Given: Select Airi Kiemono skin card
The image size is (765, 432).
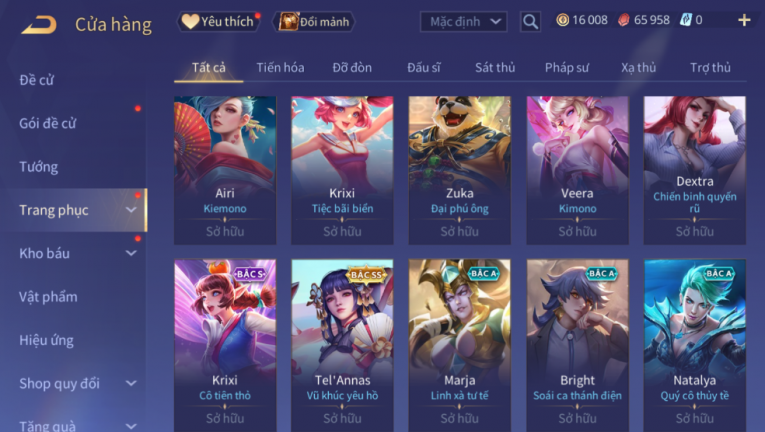Looking at the screenshot, I should coord(225,170).
